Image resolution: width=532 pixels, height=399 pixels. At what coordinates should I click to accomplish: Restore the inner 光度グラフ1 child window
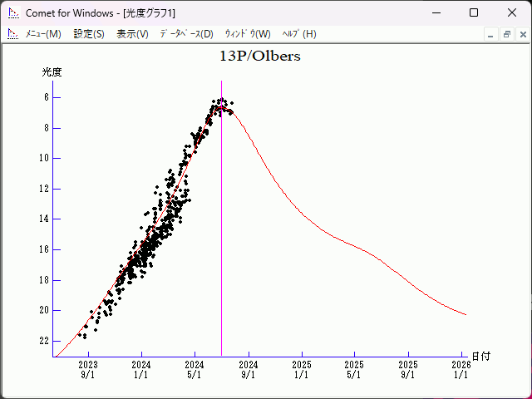pyautogui.click(x=507, y=34)
